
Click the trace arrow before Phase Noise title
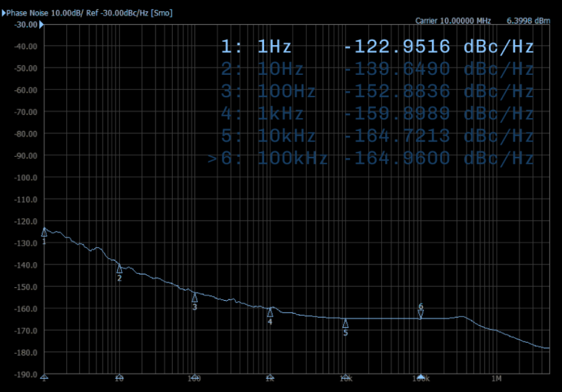tap(4, 12)
